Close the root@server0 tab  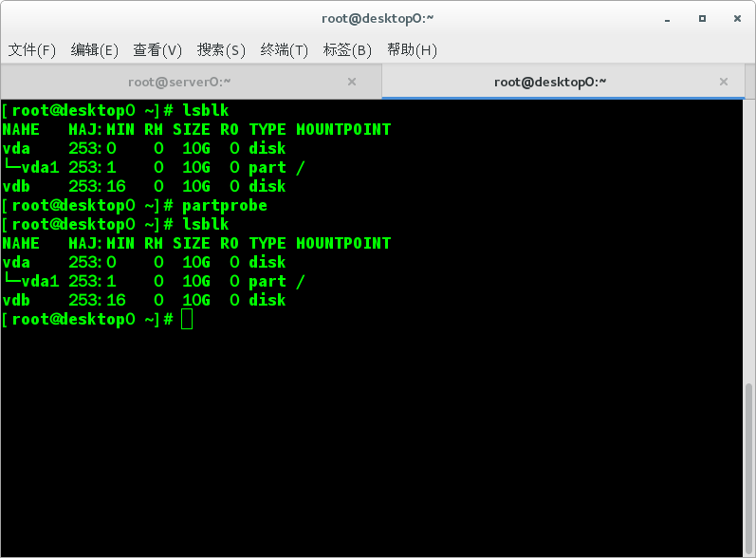pyautogui.click(x=352, y=82)
